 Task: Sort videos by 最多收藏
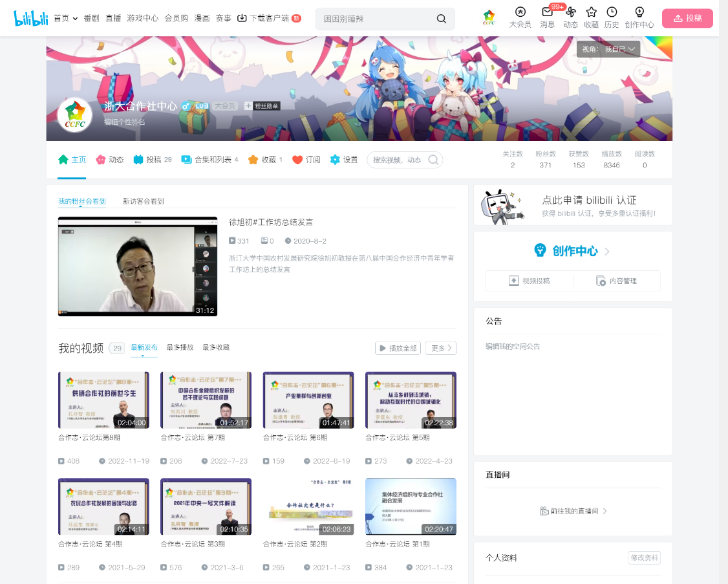216,347
